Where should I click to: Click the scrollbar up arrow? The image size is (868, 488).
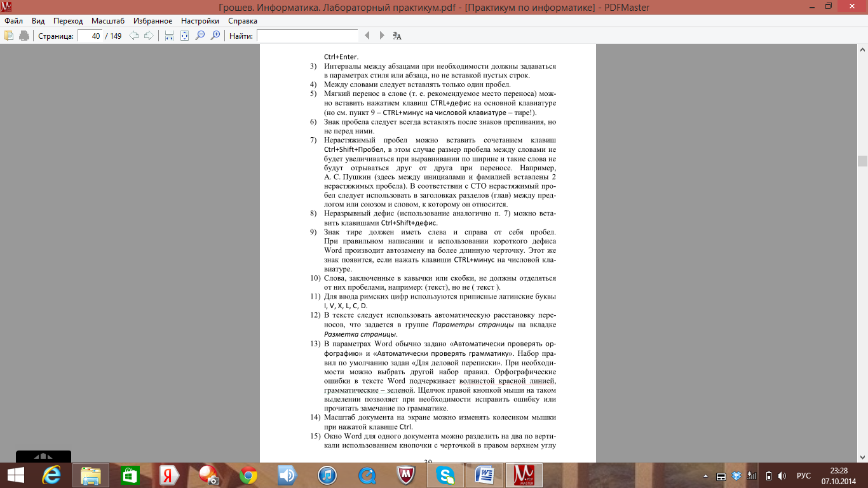pos(862,49)
